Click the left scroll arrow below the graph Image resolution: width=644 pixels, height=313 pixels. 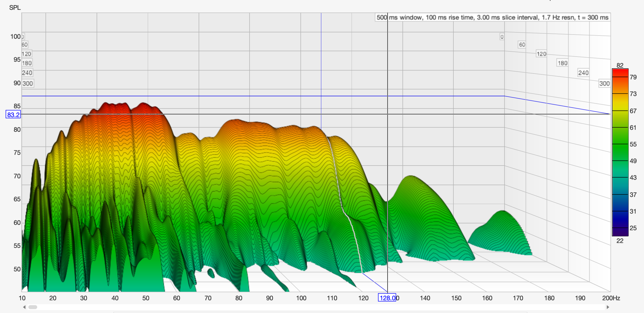pos(24,307)
